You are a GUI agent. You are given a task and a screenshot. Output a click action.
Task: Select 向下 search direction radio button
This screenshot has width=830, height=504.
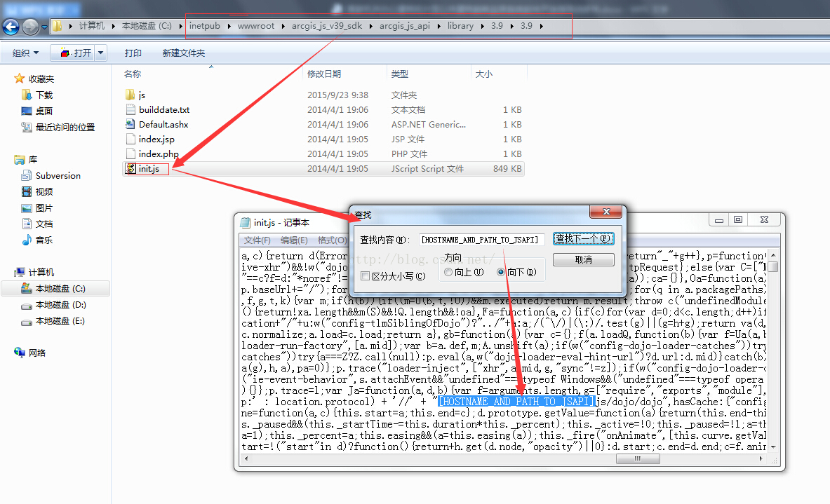click(501, 272)
